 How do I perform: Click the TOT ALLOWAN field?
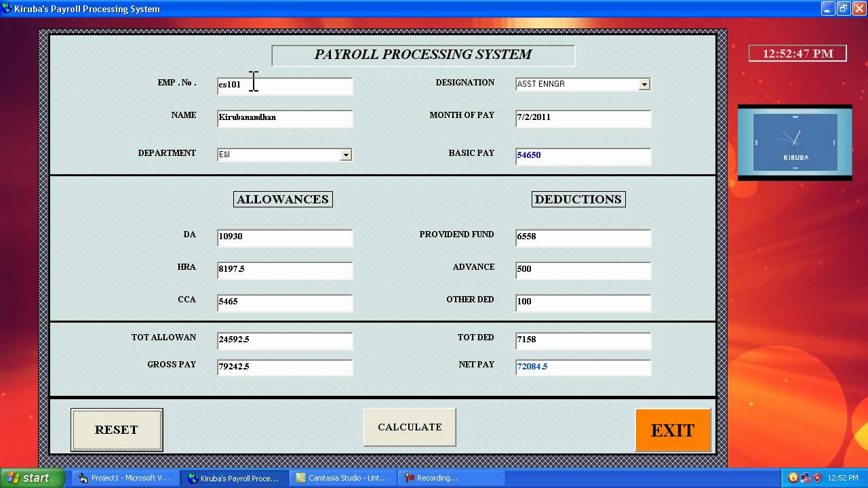point(285,340)
